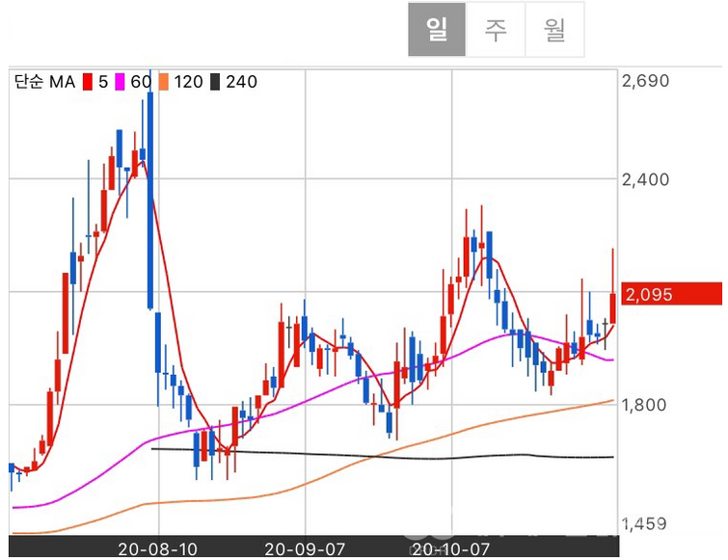Select the 20-10-07 date axis label
Screen dimensions: 728x560
449,548
